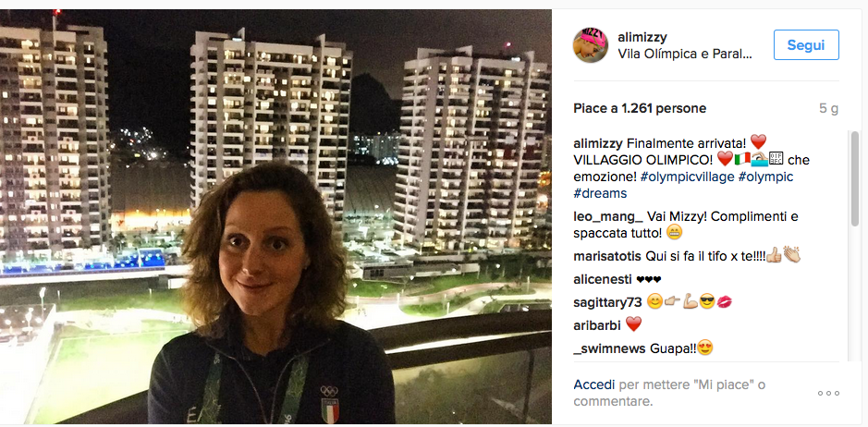Open commenter _swimnews profile
868x427 pixels.
click(609, 348)
